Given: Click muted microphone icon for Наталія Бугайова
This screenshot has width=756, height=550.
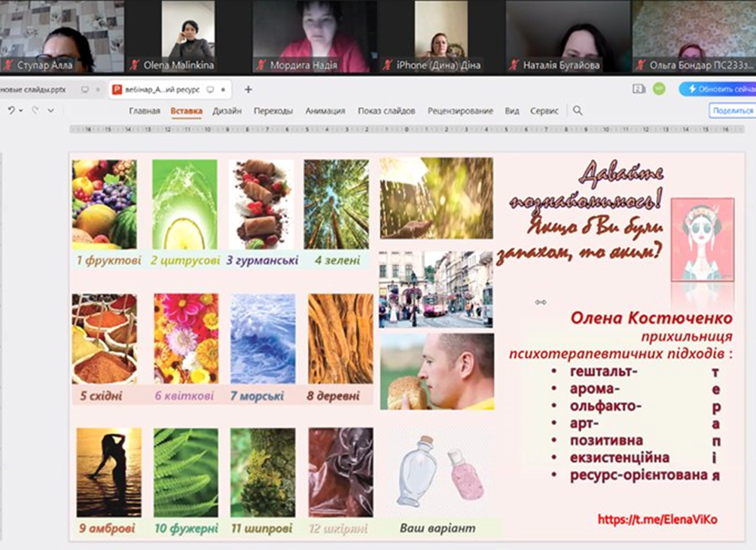Looking at the screenshot, I should [515, 66].
